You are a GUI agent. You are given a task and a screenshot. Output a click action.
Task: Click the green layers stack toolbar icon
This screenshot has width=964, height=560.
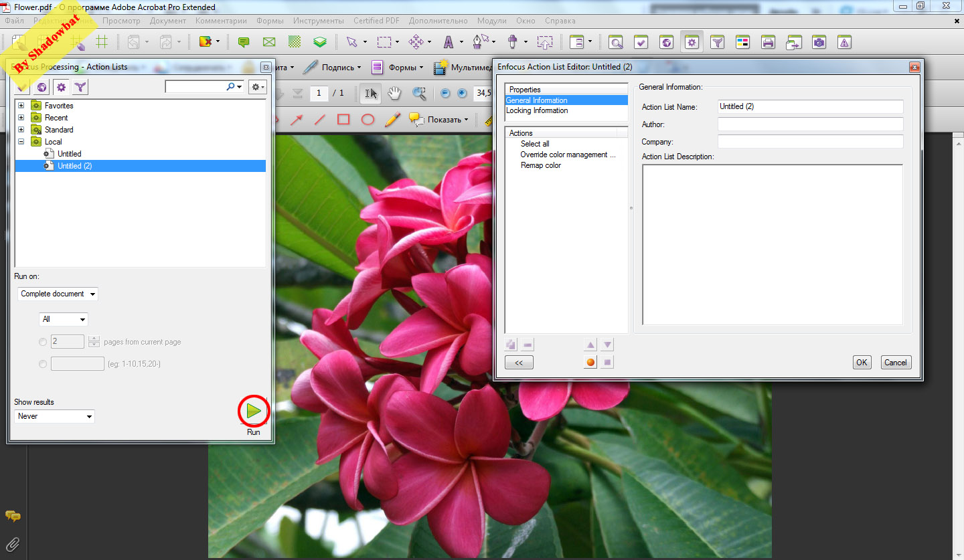point(321,42)
